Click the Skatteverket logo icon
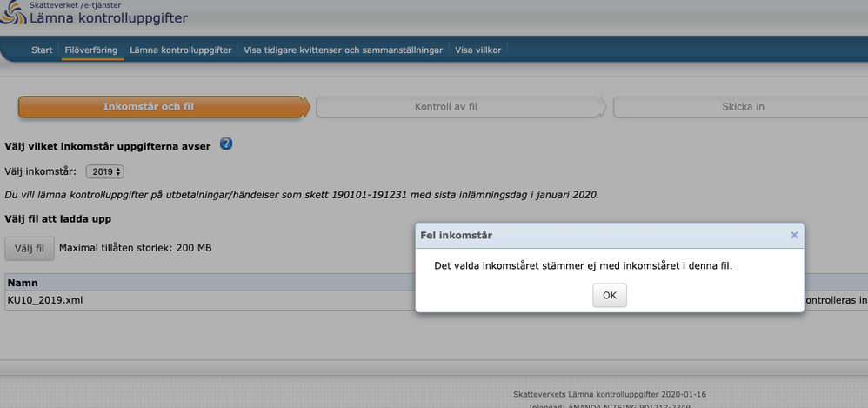 pos(12,14)
